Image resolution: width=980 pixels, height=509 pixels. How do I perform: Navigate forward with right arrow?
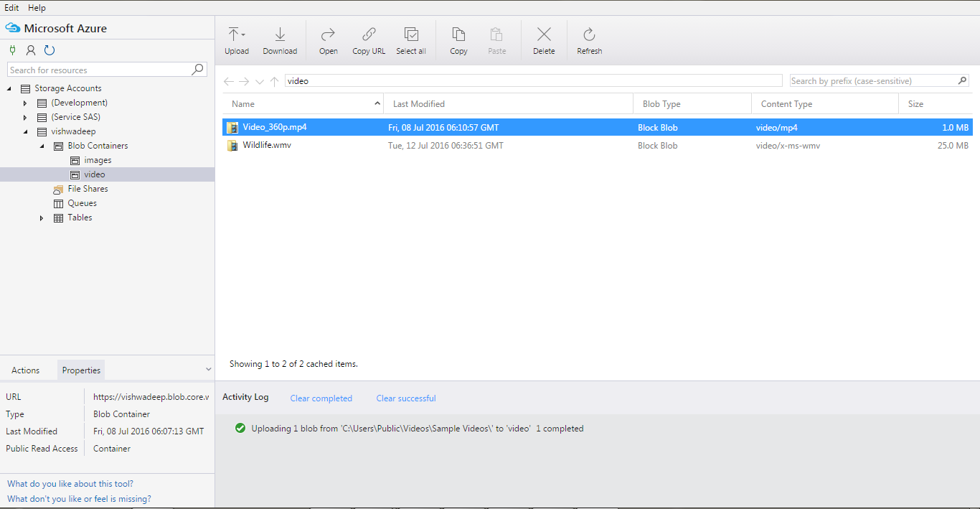244,81
